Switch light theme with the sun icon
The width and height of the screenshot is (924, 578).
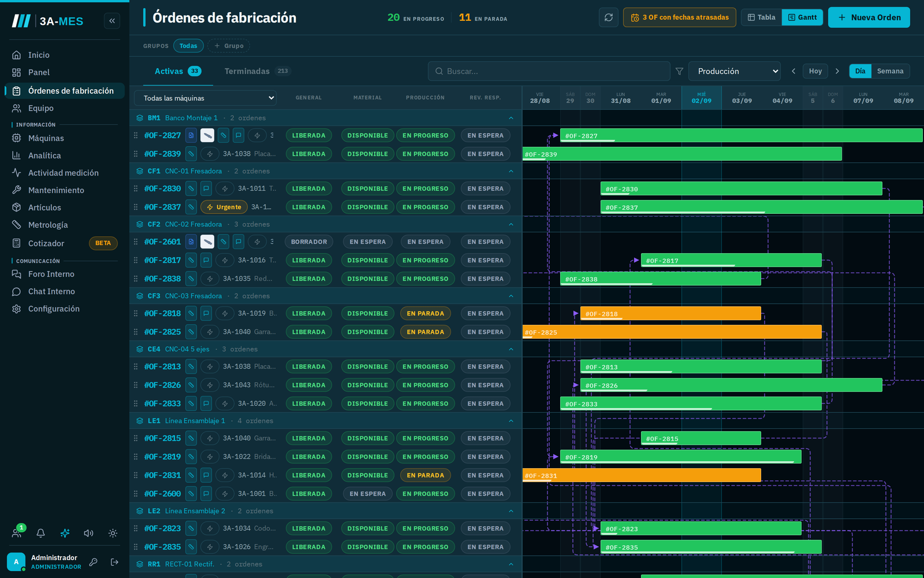coord(113,533)
